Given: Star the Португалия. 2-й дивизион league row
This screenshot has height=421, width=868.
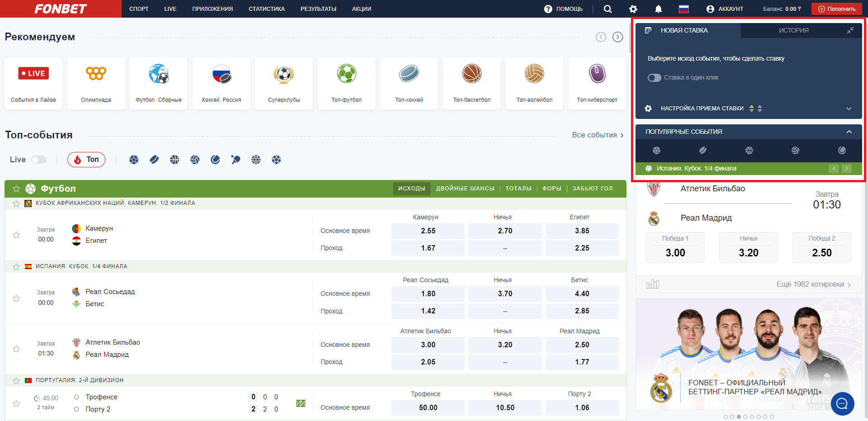Looking at the screenshot, I should [16, 381].
